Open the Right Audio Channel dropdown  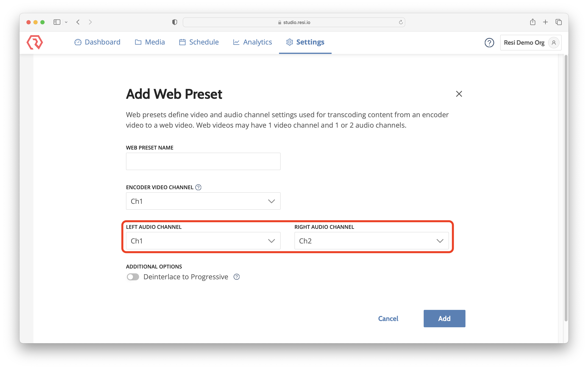click(371, 241)
